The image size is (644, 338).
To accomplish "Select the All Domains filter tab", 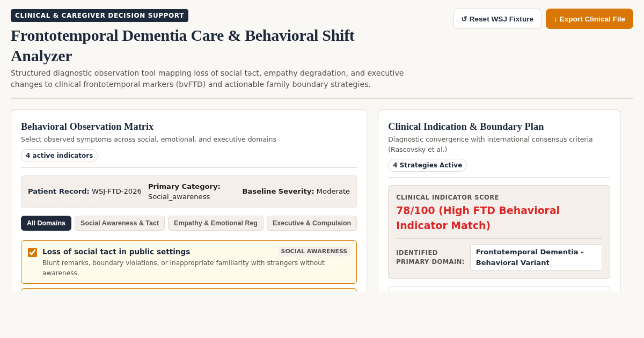I will click(x=46, y=223).
